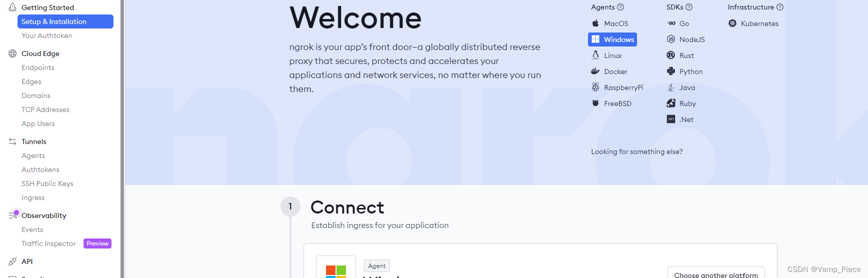Select the Java SDK link
Image resolution: width=868 pixels, height=278 pixels.
coord(687,87)
